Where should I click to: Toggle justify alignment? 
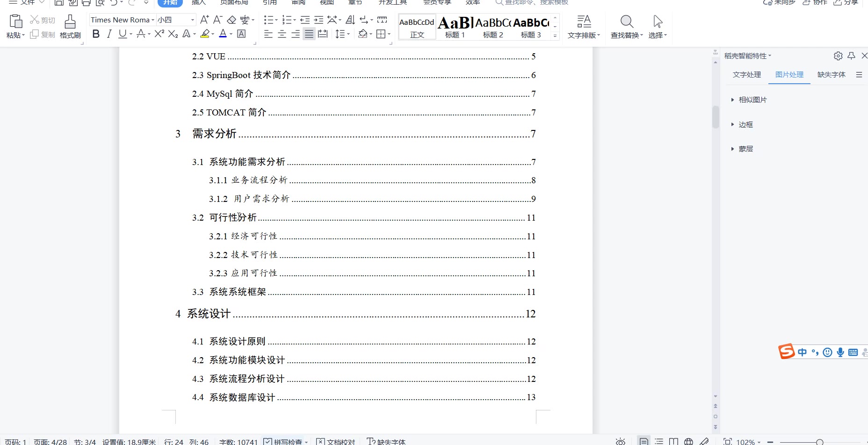pyautogui.click(x=309, y=34)
